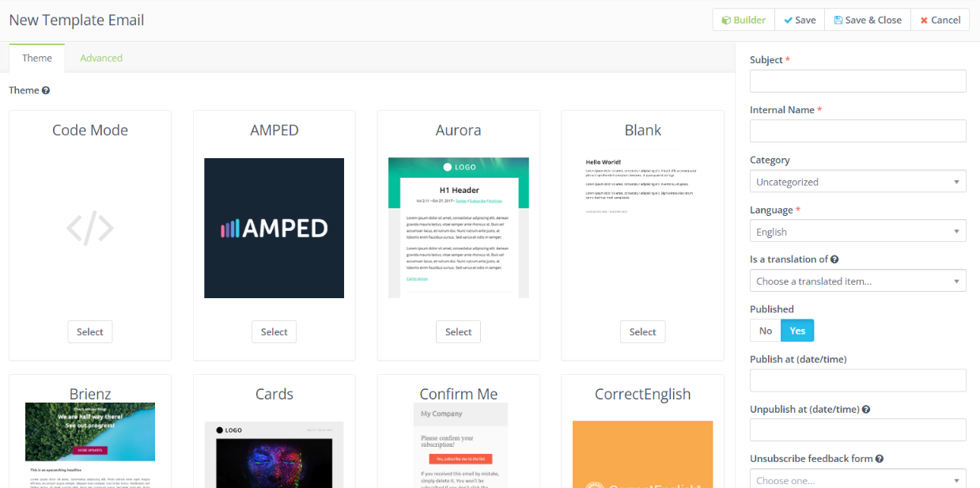
Task: Click help icon beside 'Is a translation of'
Action: (x=834, y=259)
